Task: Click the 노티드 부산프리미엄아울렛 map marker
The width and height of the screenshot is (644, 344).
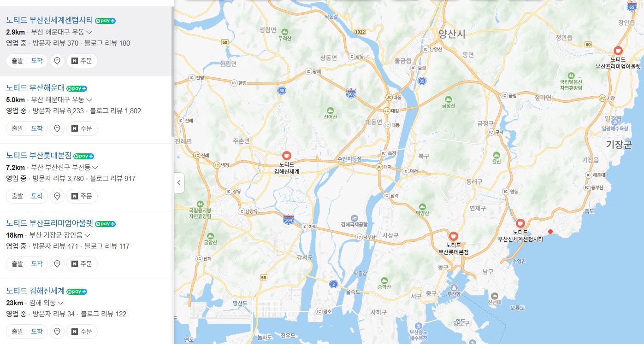Action: 618,51
